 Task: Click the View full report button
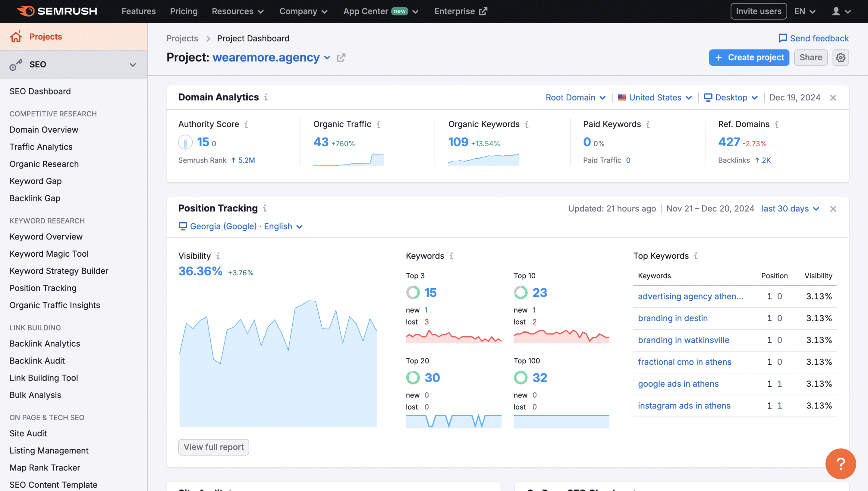tap(213, 446)
